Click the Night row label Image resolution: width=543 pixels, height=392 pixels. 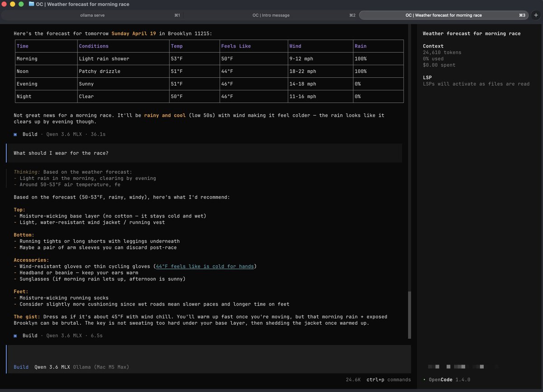tap(24, 97)
